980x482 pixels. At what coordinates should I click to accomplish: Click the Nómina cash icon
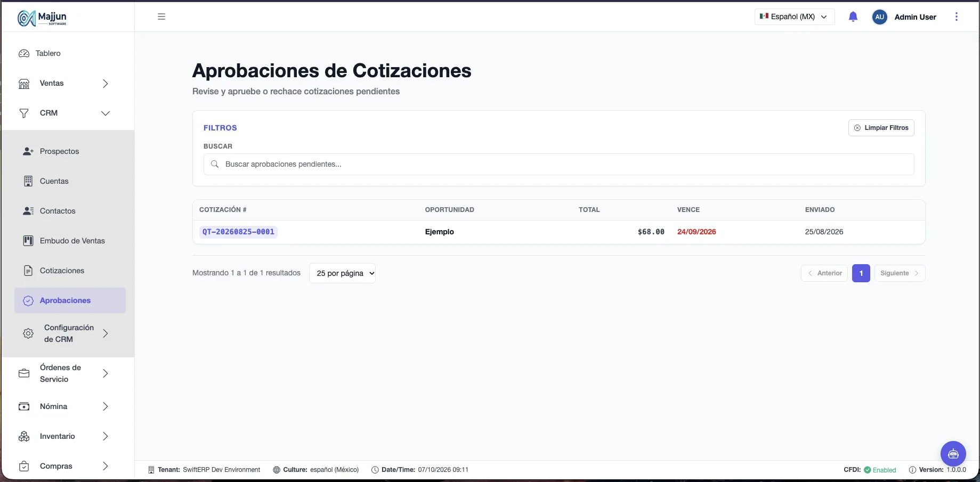pyautogui.click(x=24, y=406)
